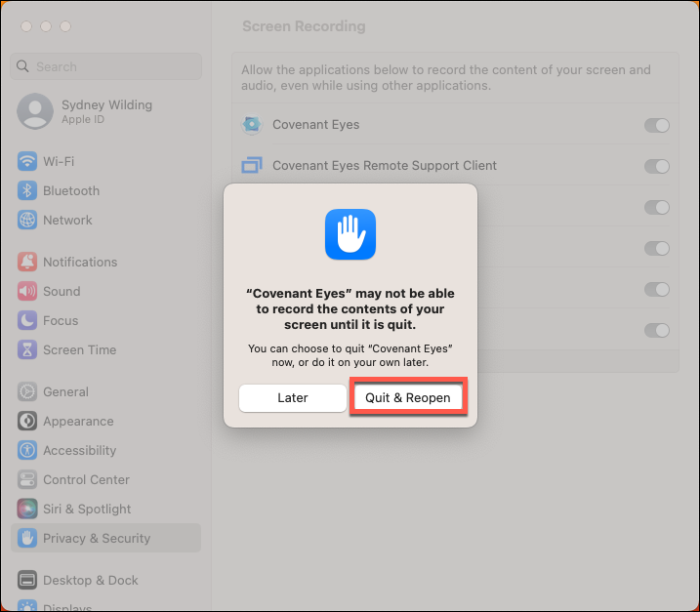This screenshot has width=700, height=612.
Task: Open the Sound speaker icon
Action: pyautogui.click(x=27, y=291)
